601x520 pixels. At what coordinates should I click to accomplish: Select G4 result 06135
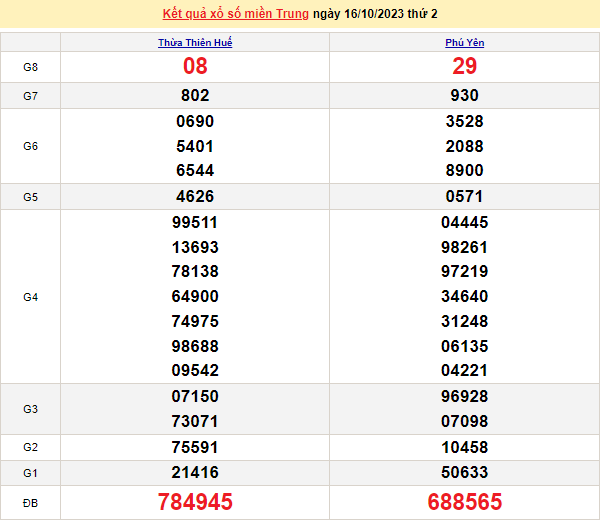(x=465, y=346)
